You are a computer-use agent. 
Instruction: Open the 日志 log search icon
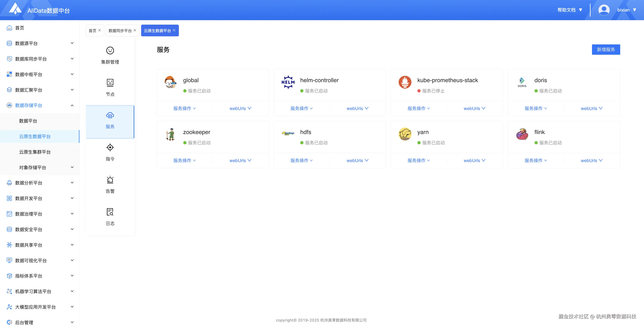coord(110,212)
